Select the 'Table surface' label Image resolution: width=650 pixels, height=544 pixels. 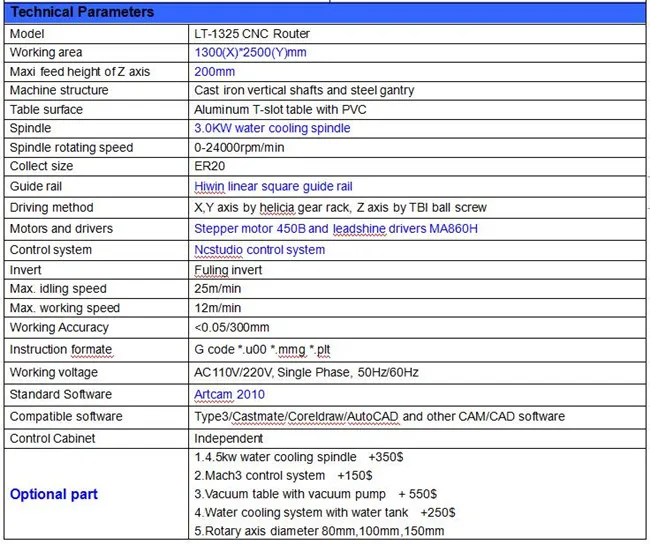46,109
